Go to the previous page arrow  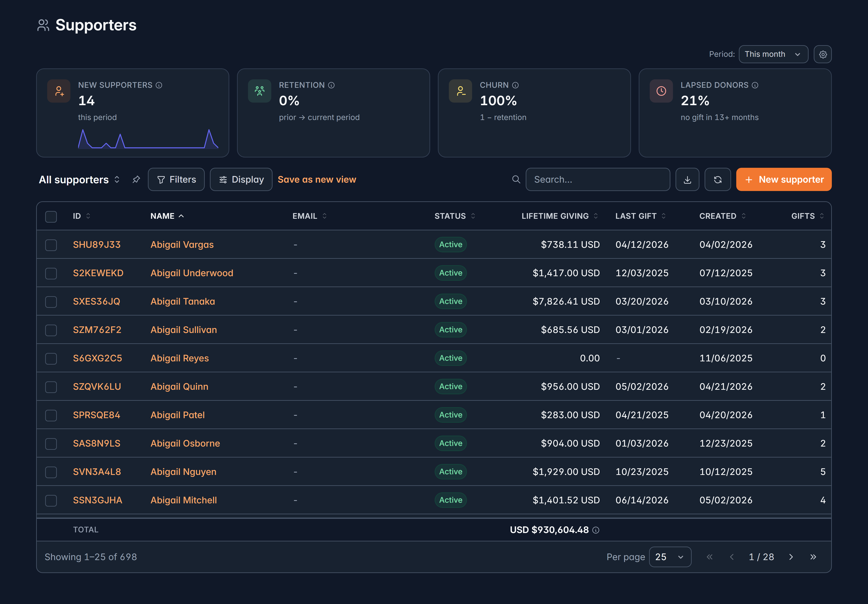click(732, 557)
